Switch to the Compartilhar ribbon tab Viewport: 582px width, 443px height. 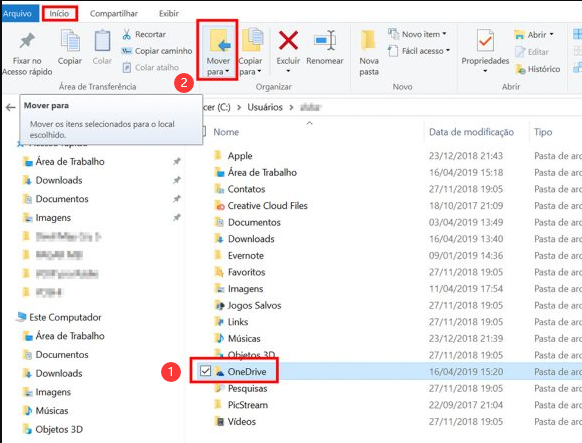(114, 13)
